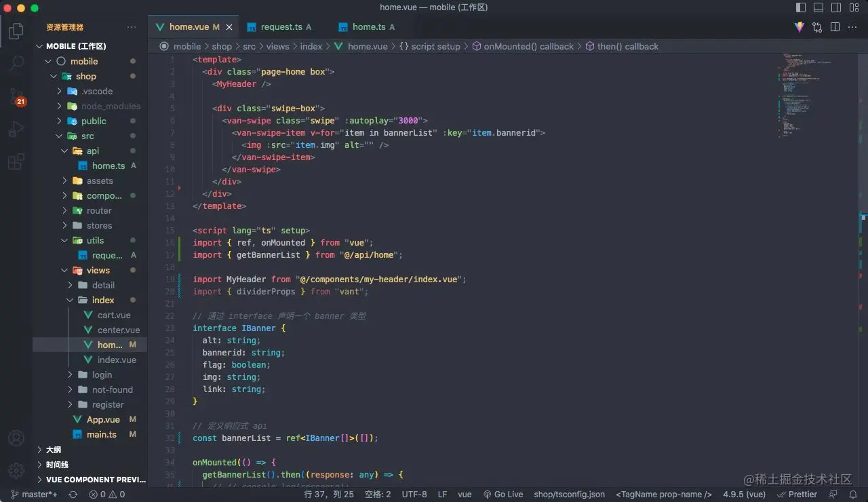Open the Search view in the activity bar
Screen dimensions: 868x502
pos(16,63)
